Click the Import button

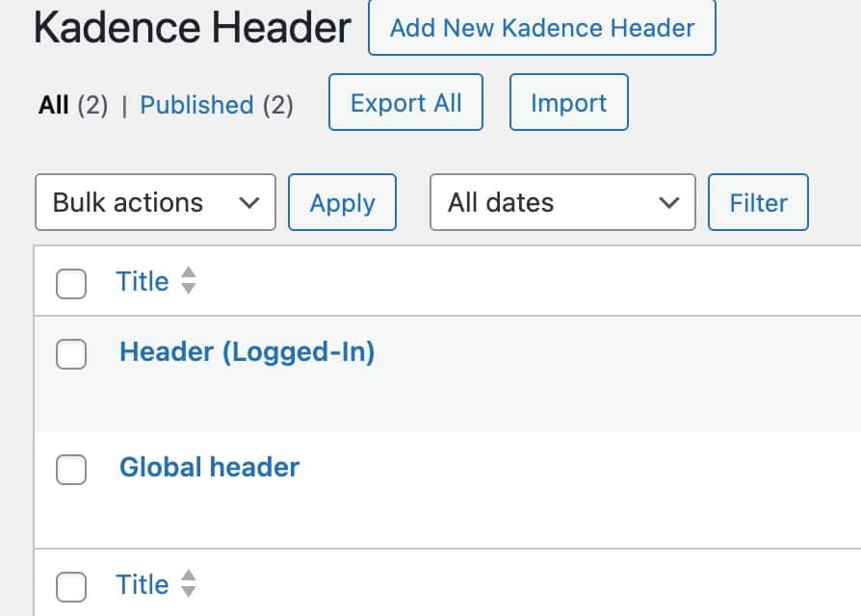click(568, 103)
